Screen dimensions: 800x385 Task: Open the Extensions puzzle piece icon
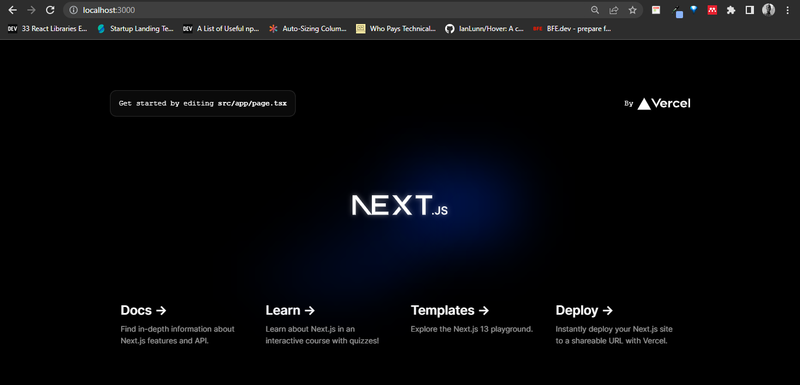(731, 10)
